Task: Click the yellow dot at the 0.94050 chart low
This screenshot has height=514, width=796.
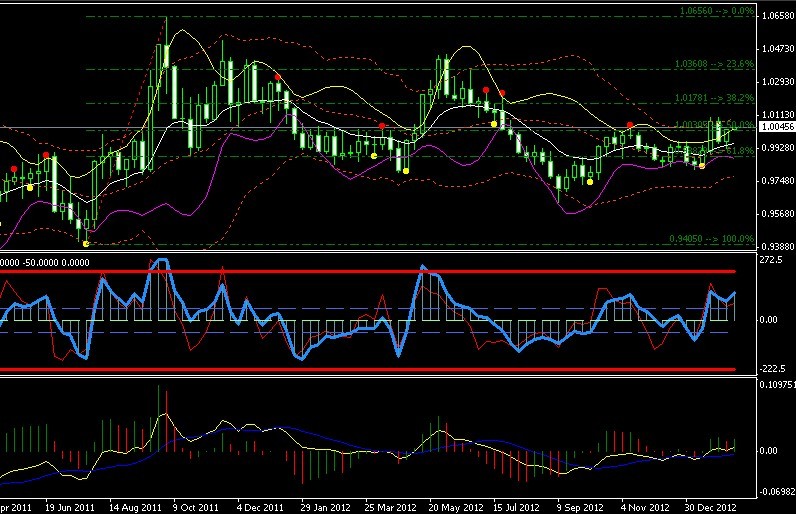Action: click(x=86, y=244)
